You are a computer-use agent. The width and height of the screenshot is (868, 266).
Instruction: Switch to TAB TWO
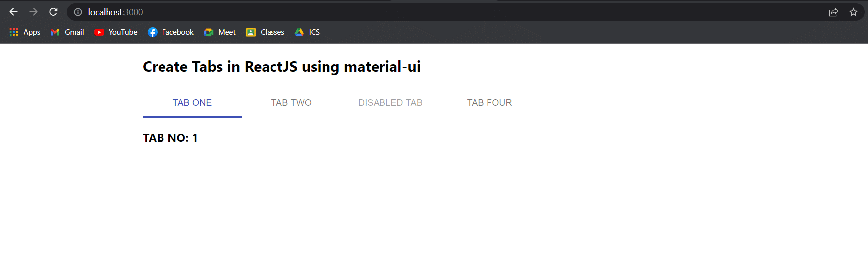coord(291,103)
